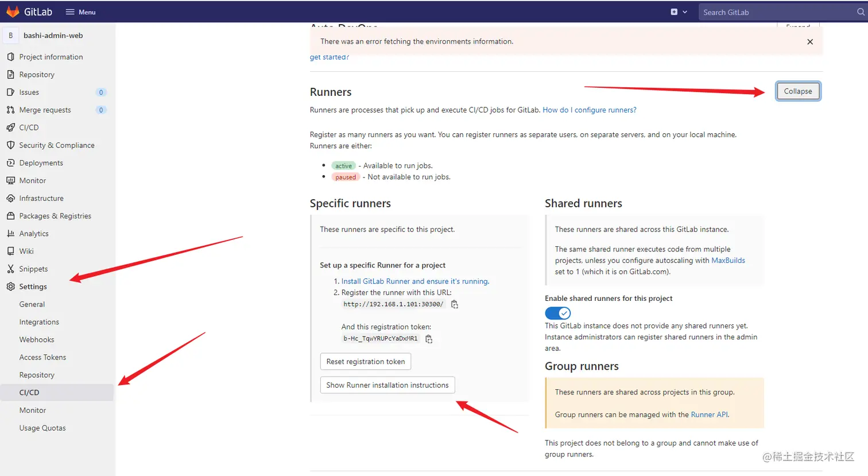Click the green 'active' status badge
Screen dimensions: 868x476
[343, 166]
